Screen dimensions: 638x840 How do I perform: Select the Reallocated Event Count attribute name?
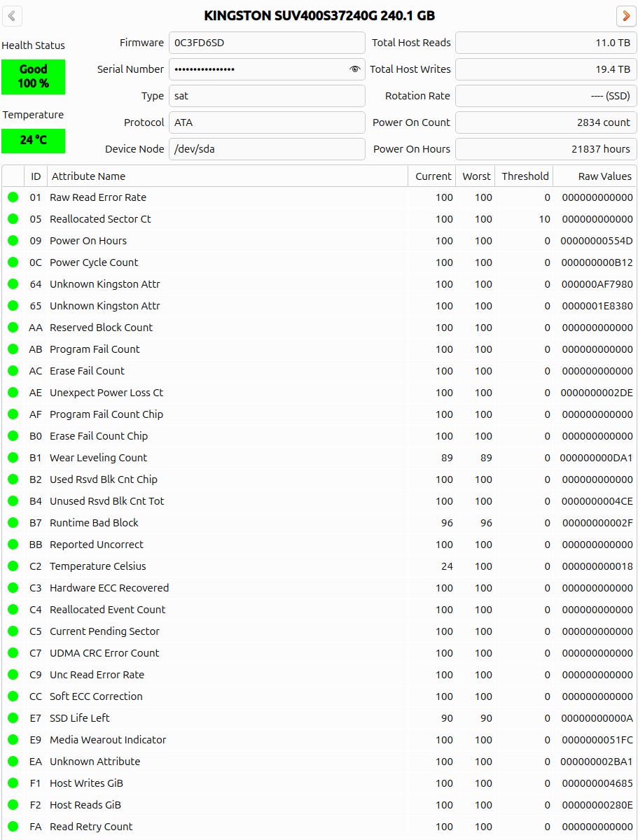pyautogui.click(x=108, y=610)
